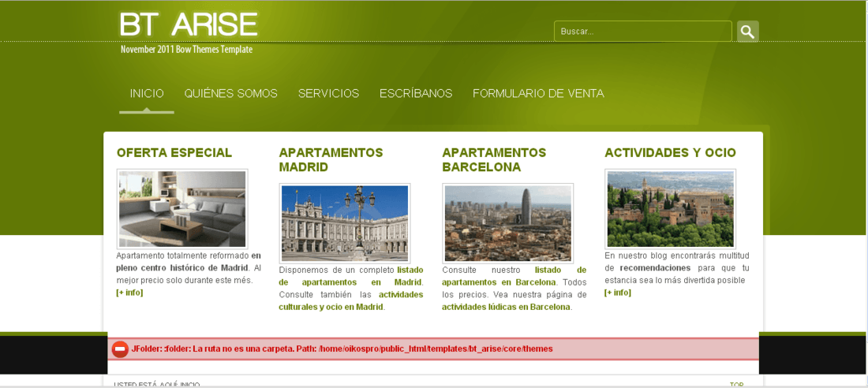Open the INICIO menu item
Viewport: 868px width, 388px height.
click(147, 94)
